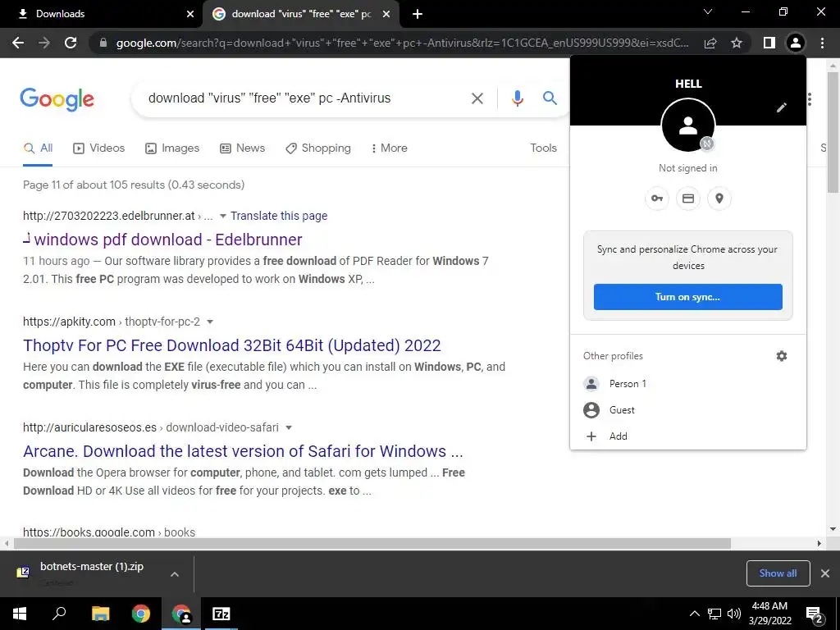Expand the More search categories
The height and width of the screenshot is (630, 840).
390,148
